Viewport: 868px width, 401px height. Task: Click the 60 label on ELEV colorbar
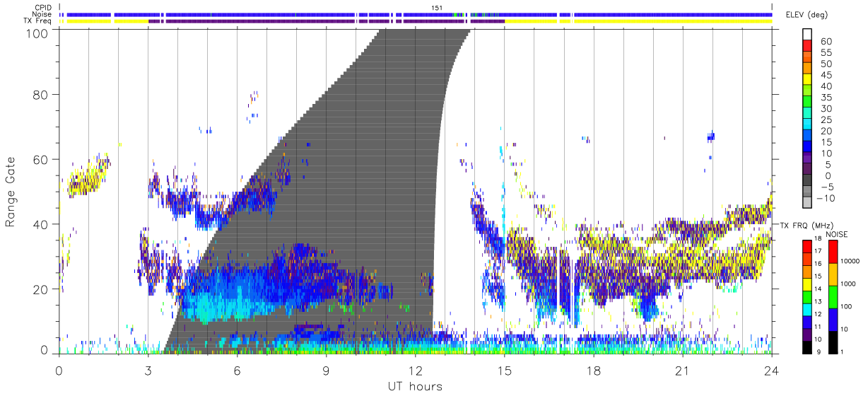pyautogui.click(x=825, y=41)
